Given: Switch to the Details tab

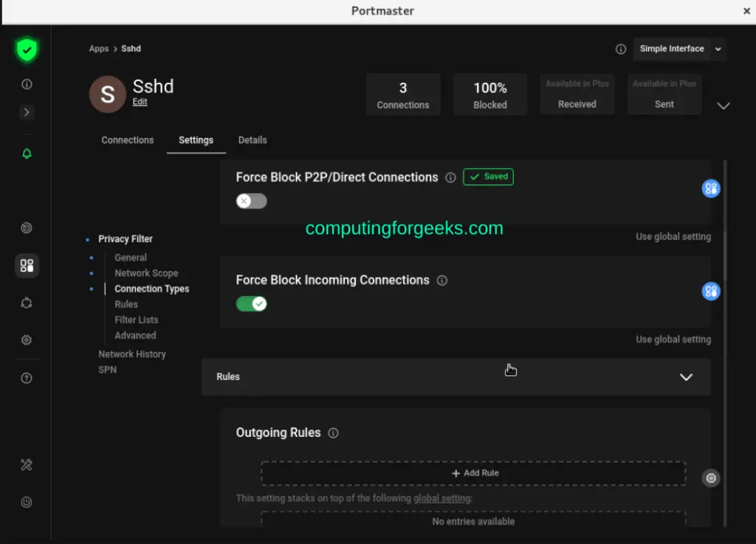Looking at the screenshot, I should coord(252,140).
